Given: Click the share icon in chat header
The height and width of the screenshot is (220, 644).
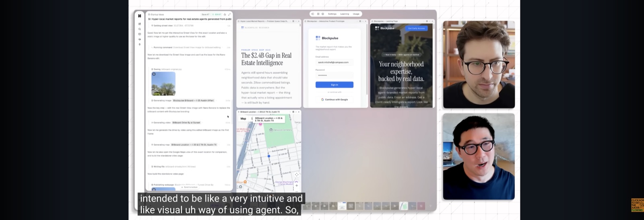Looking at the screenshot, I should [x=225, y=14].
